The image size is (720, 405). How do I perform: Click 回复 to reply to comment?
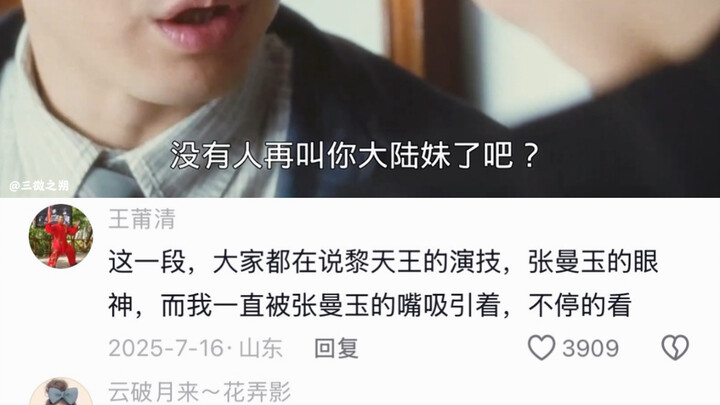pyautogui.click(x=336, y=348)
